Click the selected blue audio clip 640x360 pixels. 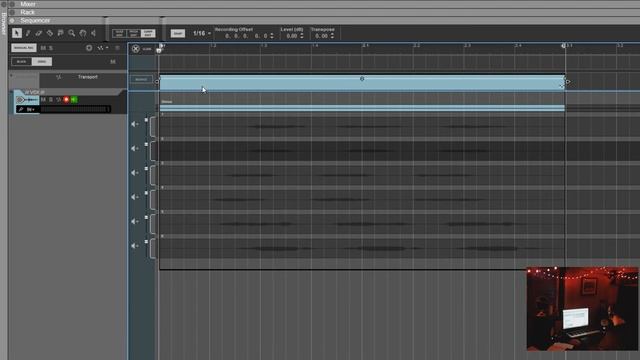pyautogui.click(x=362, y=83)
